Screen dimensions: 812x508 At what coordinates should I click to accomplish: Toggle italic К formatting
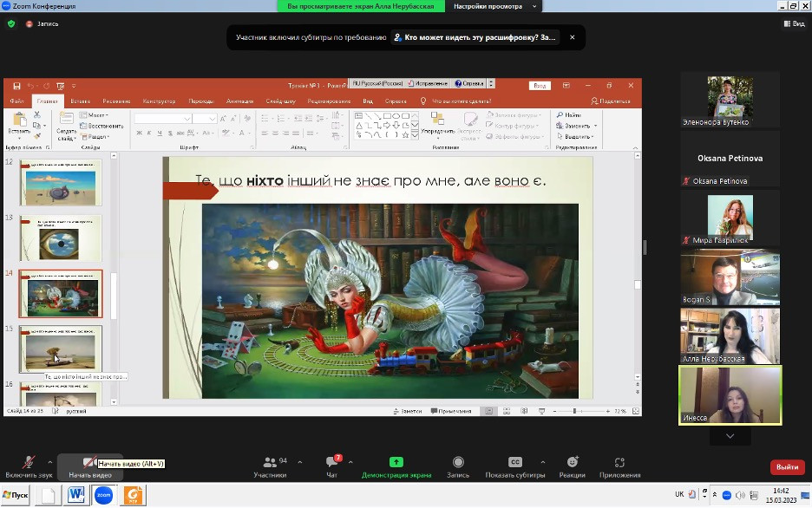coord(149,133)
